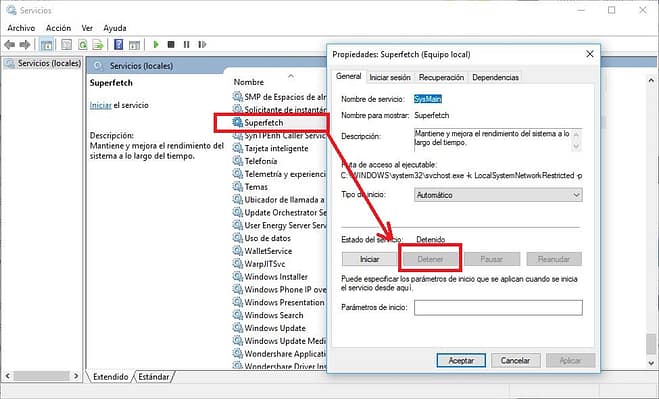Open the Ayuda menu
The image size is (659, 399).
point(115,28)
